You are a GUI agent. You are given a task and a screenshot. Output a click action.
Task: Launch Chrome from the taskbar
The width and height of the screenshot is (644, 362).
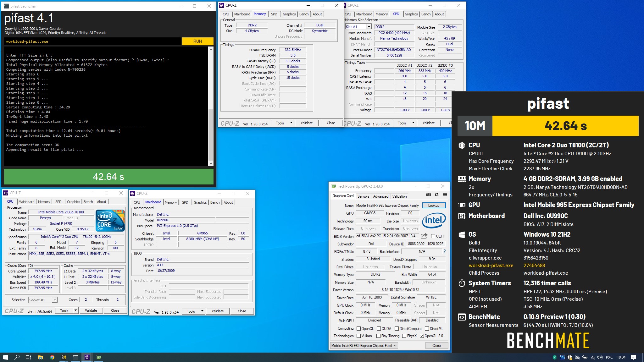(x=52, y=357)
